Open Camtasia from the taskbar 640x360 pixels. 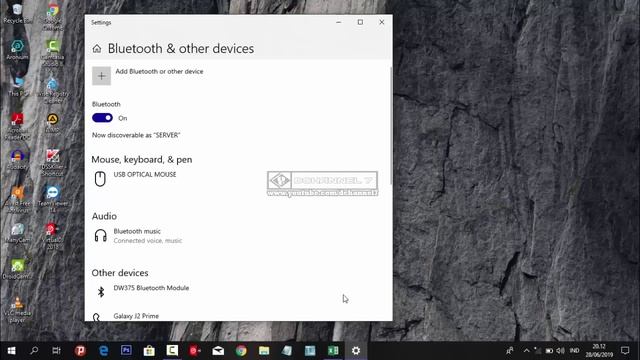tap(172, 351)
